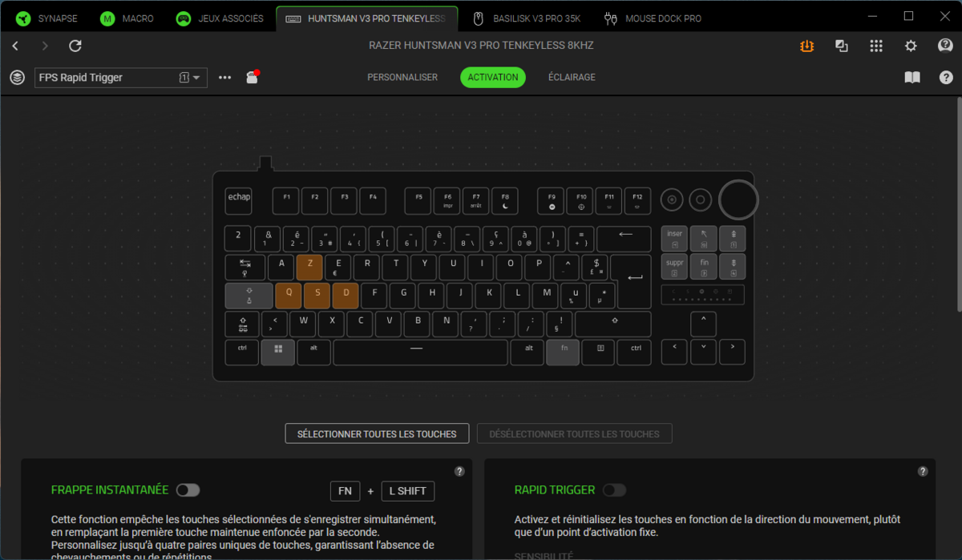Switch to the Macro tab
962x560 pixels.
click(x=128, y=18)
